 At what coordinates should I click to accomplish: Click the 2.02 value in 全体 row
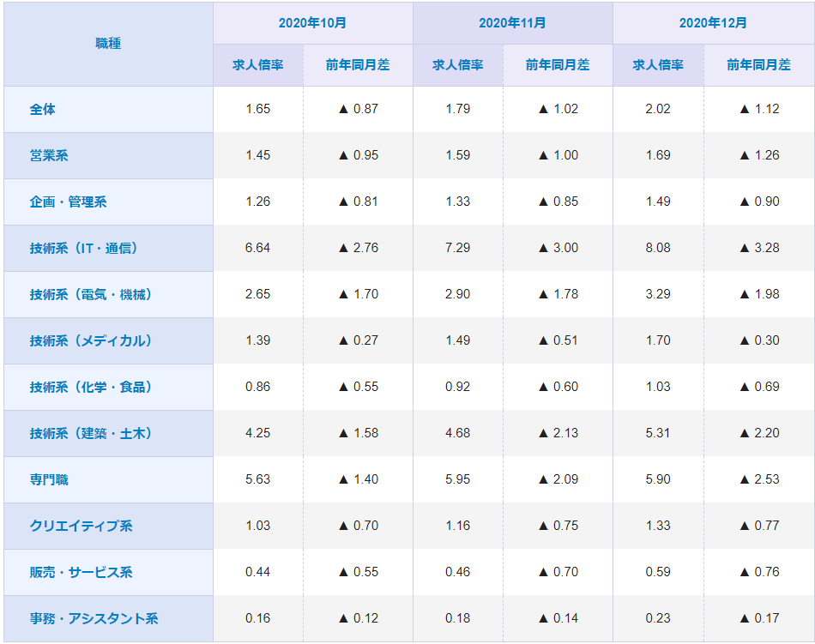[x=658, y=109]
